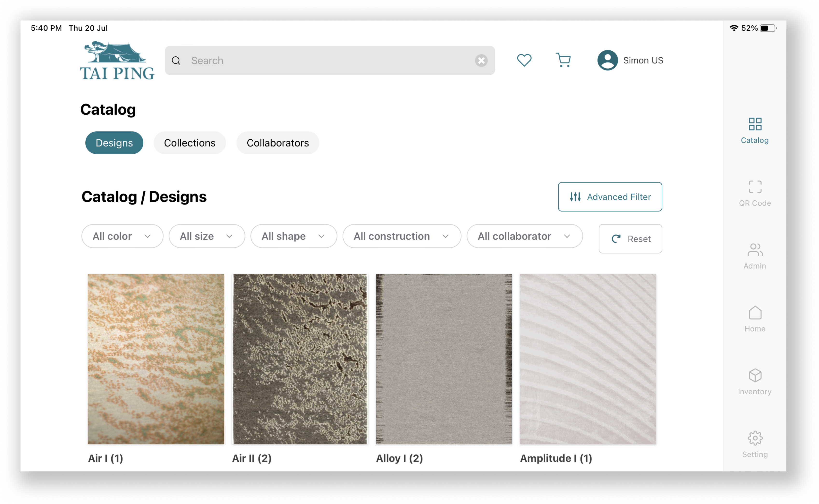Clear the search field with X icon

481,61
